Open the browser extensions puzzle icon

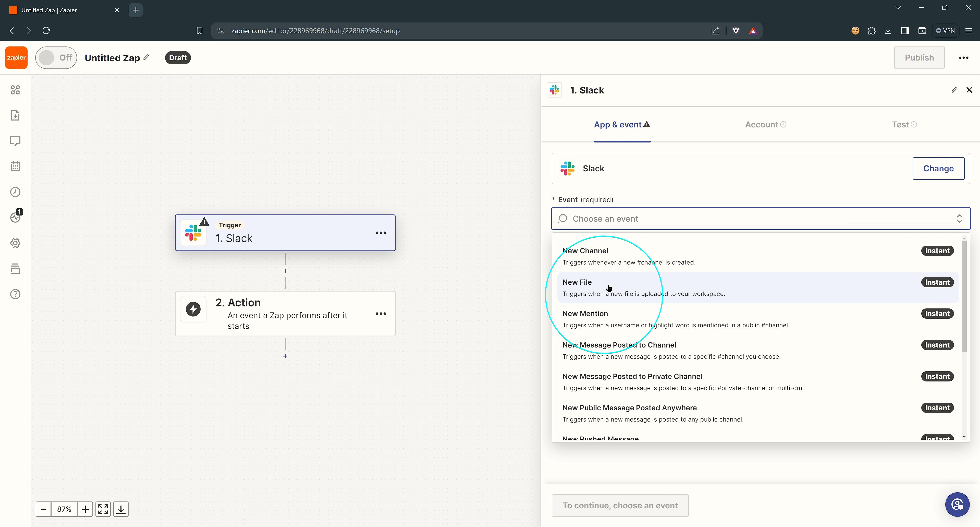pyautogui.click(x=872, y=30)
